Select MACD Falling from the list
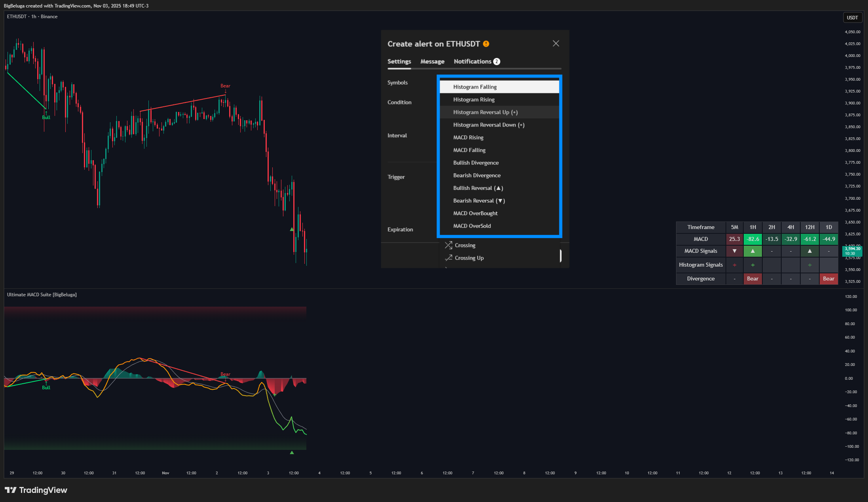868x502 pixels. pyautogui.click(x=500, y=150)
